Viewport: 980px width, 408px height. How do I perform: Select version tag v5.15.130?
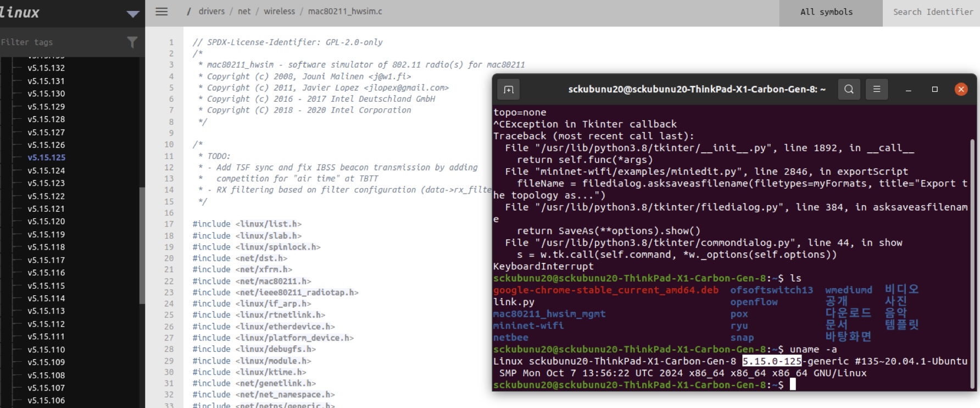click(x=46, y=93)
